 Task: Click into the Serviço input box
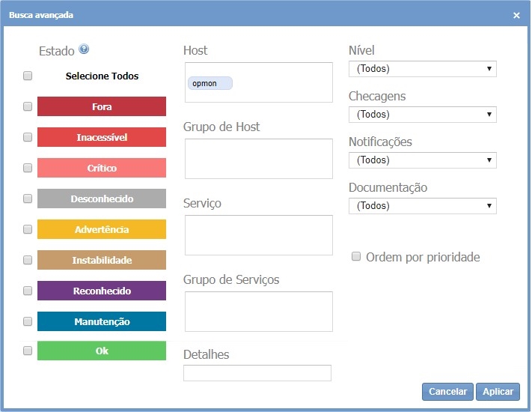click(257, 234)
